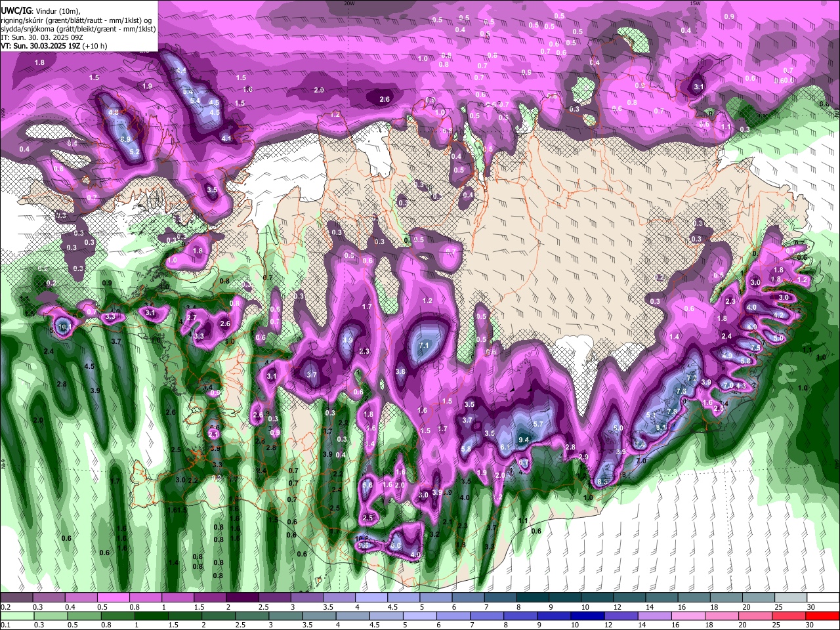
Task: Click the "8.3" precipitation value on the map
Action: click(x=604, y=482)
